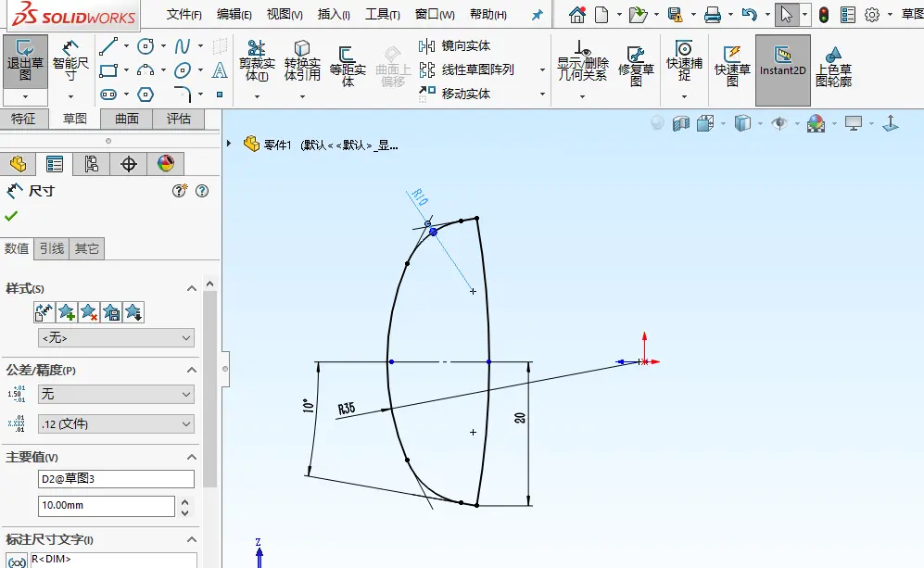
Task: Open the style dropdown showing <无>
Action: [116, 337]
